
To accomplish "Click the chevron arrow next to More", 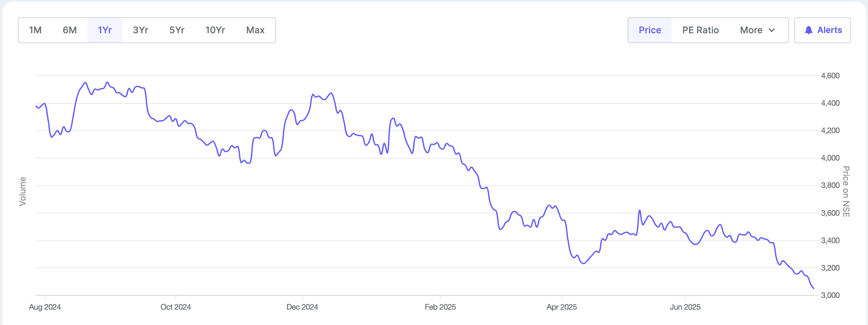I will tap(772, 30).
